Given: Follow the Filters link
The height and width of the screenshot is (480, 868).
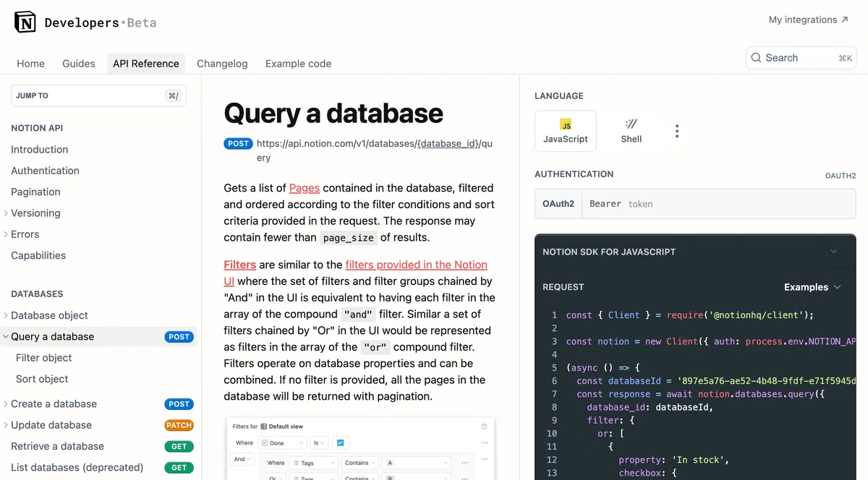Looking at the screenshot, I should (240, 265).
